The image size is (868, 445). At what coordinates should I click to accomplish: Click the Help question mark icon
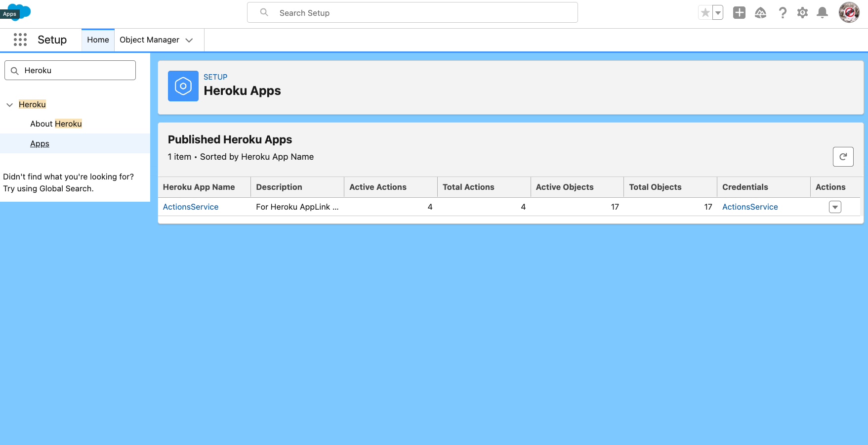click(783, 12)
